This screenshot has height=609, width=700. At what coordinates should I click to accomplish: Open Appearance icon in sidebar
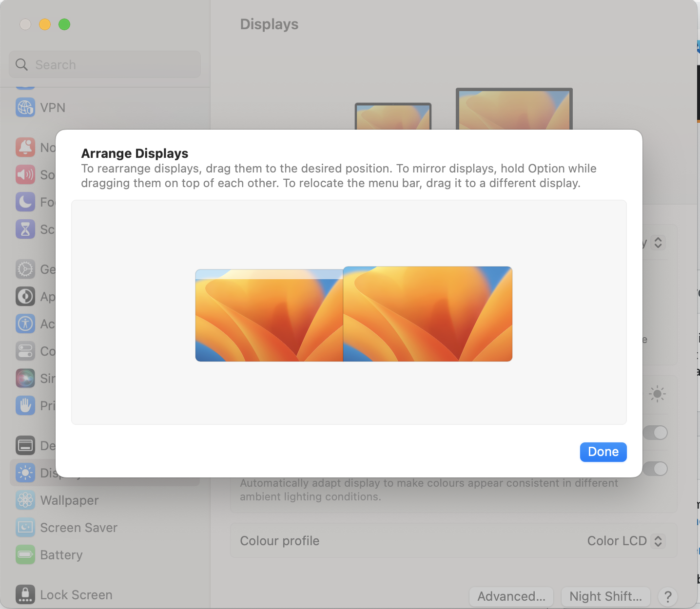[x=25, y=296]
